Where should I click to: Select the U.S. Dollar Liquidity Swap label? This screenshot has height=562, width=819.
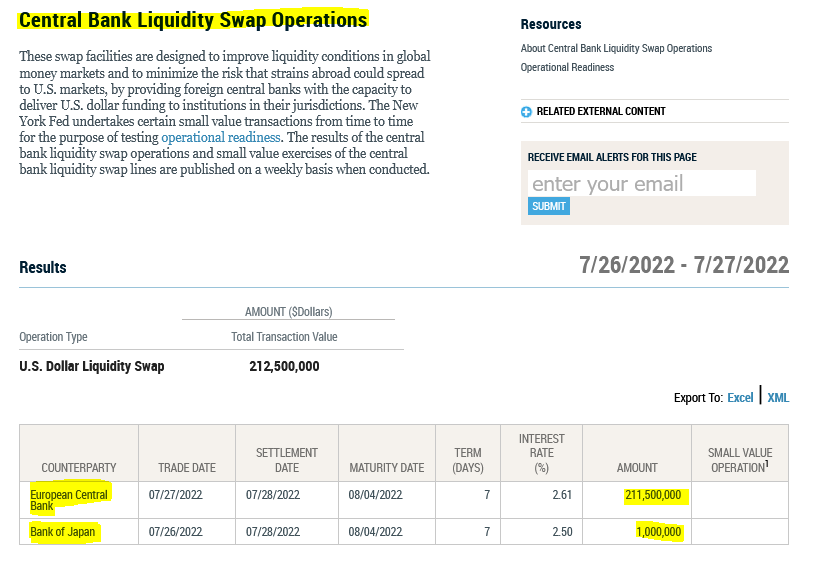91,366
